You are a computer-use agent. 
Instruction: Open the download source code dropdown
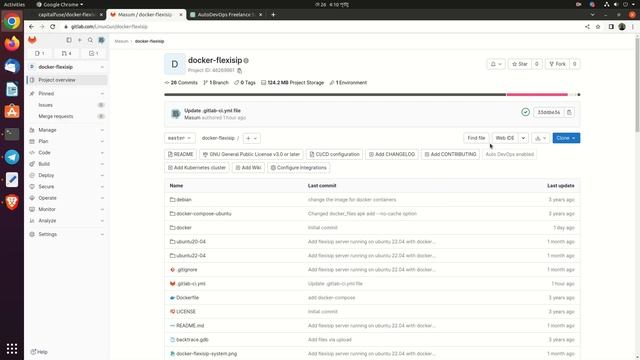(540, 138)
